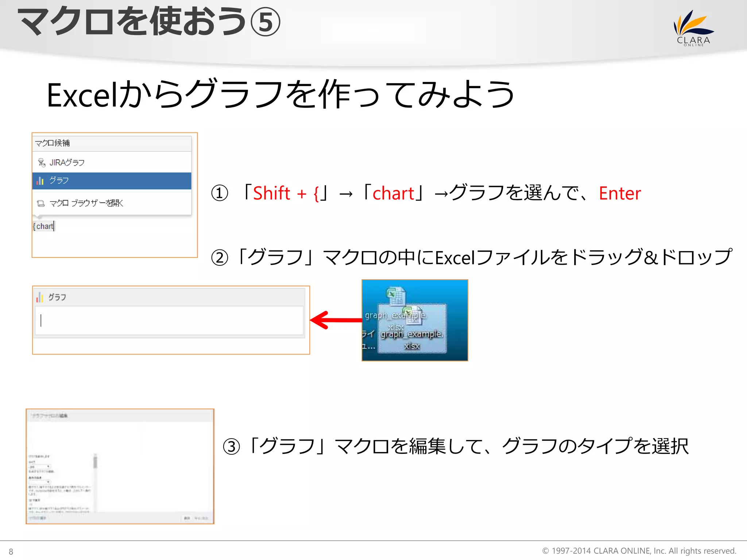Viewport: 747px width, 560px height.
Task: Click the bottom-left link in graph macro dialog
Action: [38, 518]
